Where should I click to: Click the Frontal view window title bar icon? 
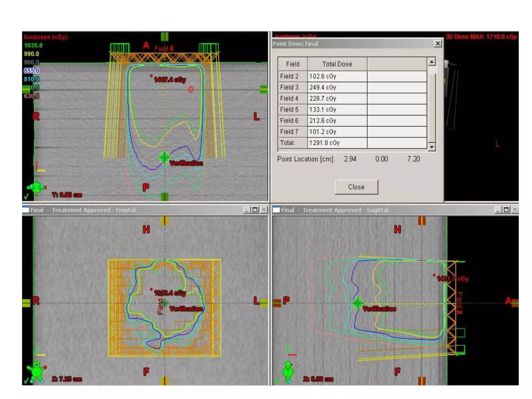[26, 210]
